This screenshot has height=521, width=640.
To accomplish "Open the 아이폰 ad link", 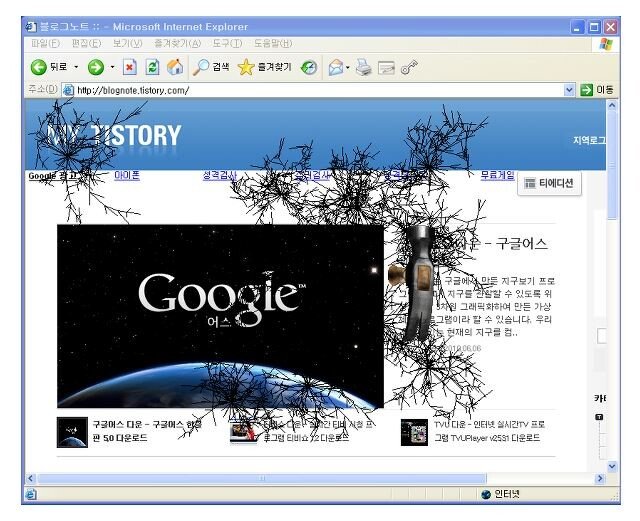I will pyautogui.click(x=127, y=176).
